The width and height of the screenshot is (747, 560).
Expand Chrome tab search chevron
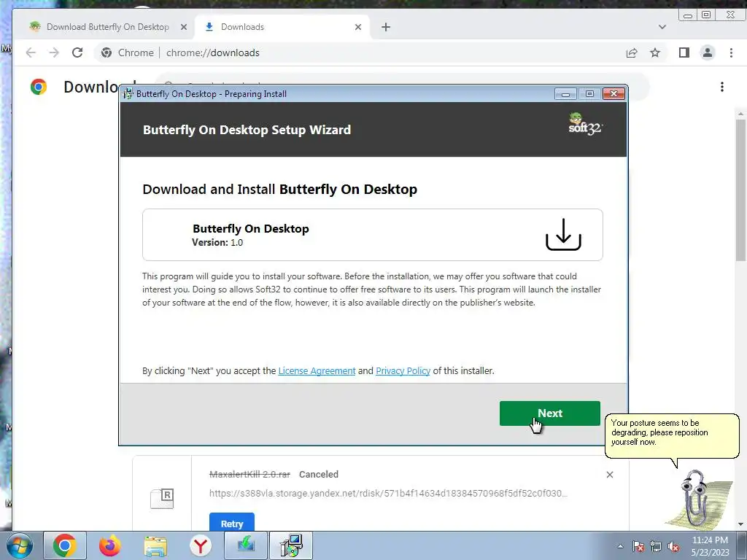pos(662,27)
